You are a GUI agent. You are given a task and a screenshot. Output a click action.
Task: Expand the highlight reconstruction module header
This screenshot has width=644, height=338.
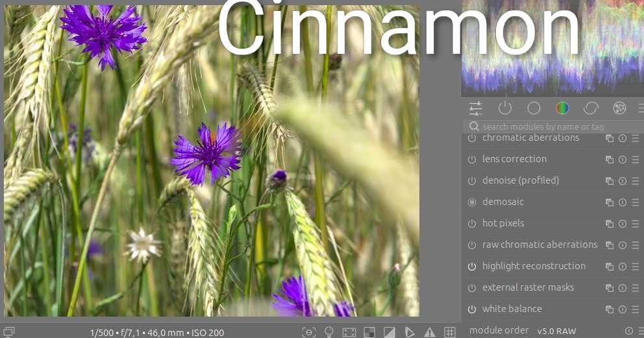[x=534, y=266]
